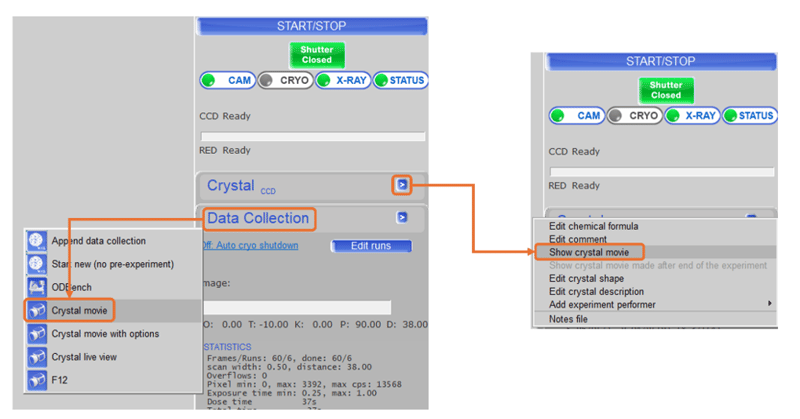This screenshot has width=800, height=419.
Task: Click the Pixel min max statistics line
Action: [x=304, y=384]
